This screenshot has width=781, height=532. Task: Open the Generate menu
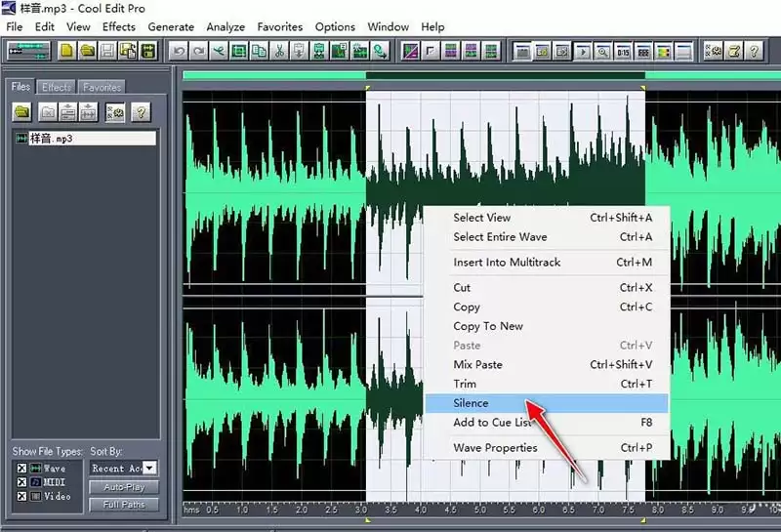pos(171,27)
